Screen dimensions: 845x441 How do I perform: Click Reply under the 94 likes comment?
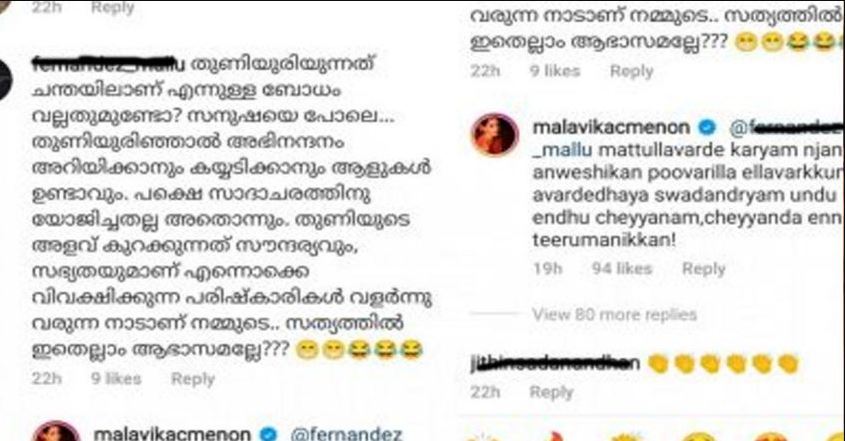pos(703,268)
